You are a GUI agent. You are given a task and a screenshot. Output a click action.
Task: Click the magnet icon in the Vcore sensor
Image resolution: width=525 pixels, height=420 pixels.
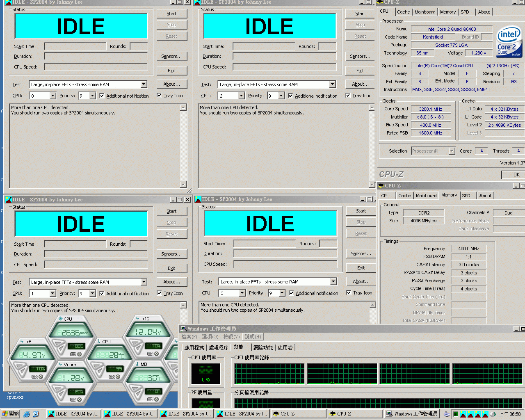click(73, 399)
